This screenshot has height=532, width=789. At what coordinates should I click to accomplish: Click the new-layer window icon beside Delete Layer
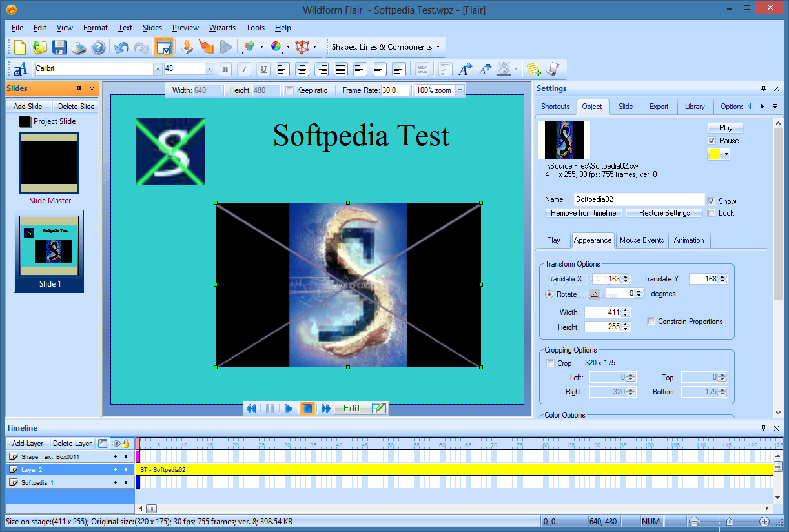(103, 444)
